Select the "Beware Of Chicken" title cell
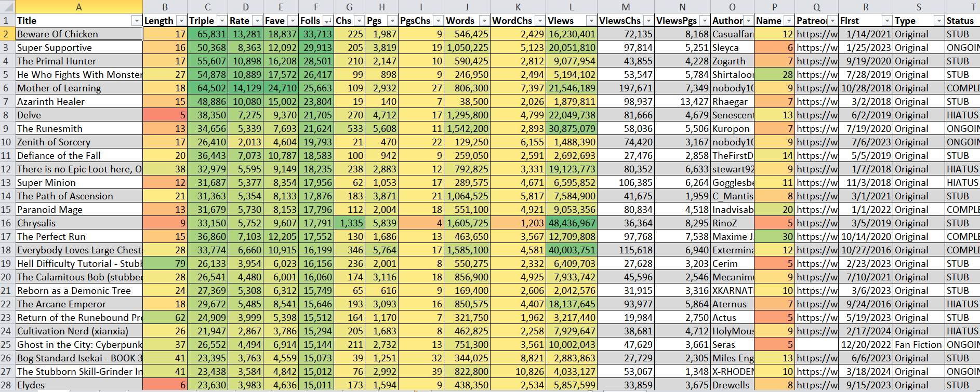Viewport: 980px width, 392px height. tap(79, 34)
